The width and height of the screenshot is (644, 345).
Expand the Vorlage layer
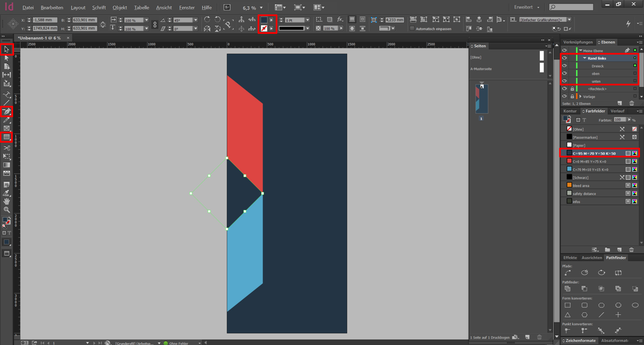pos(580,96)
